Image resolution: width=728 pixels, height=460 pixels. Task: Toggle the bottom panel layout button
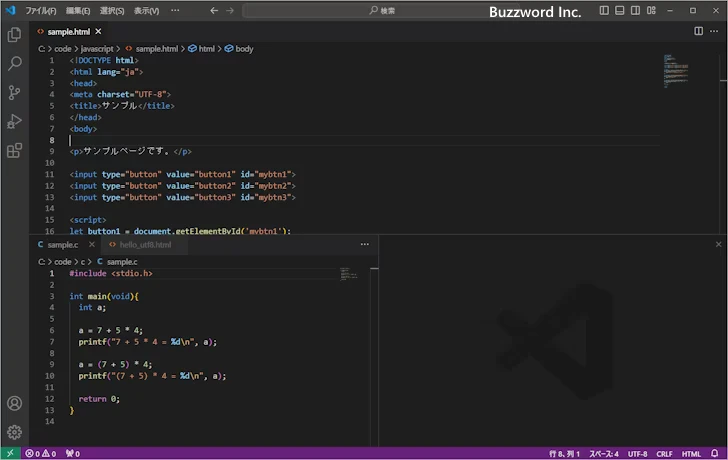(619, 10)
